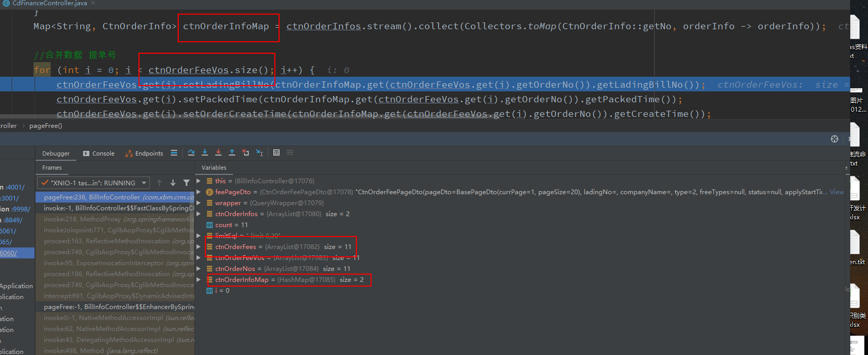The height and width of the screenshot is (355, 868).
Task: Switch to the Debugger tab
Action: [x=56, y=153]
